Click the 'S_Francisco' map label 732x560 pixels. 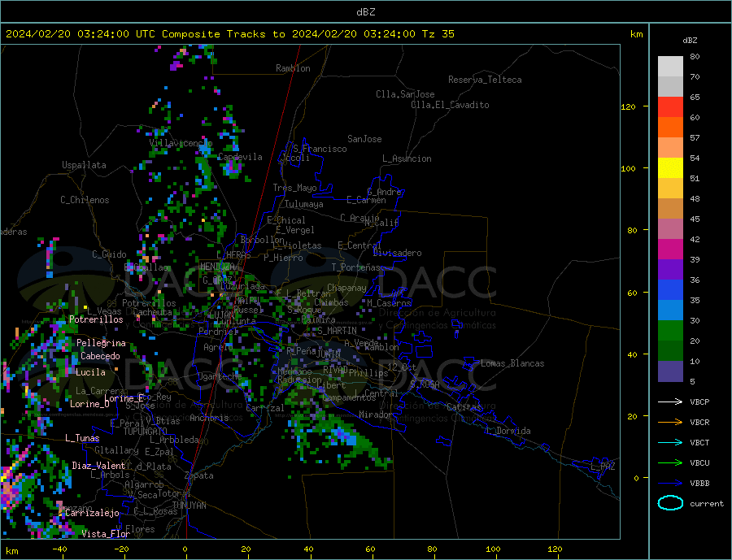click(320, 149)
